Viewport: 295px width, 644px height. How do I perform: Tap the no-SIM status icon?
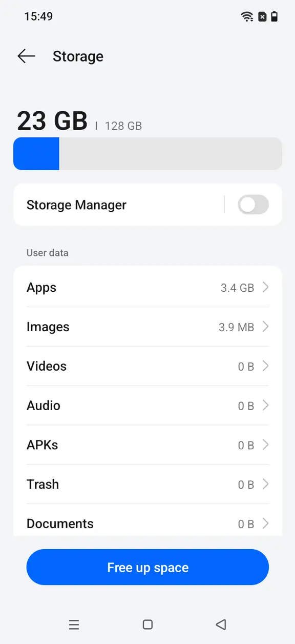click(262, 16)
